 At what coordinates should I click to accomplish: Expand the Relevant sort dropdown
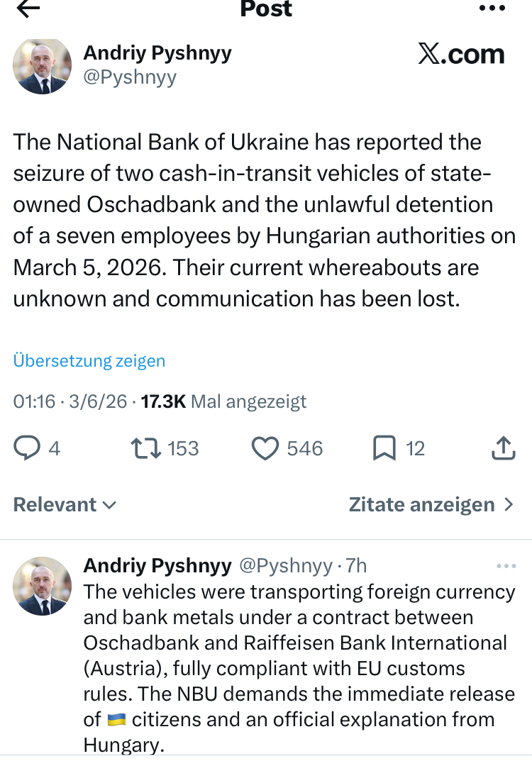click(x=65, y=505)
